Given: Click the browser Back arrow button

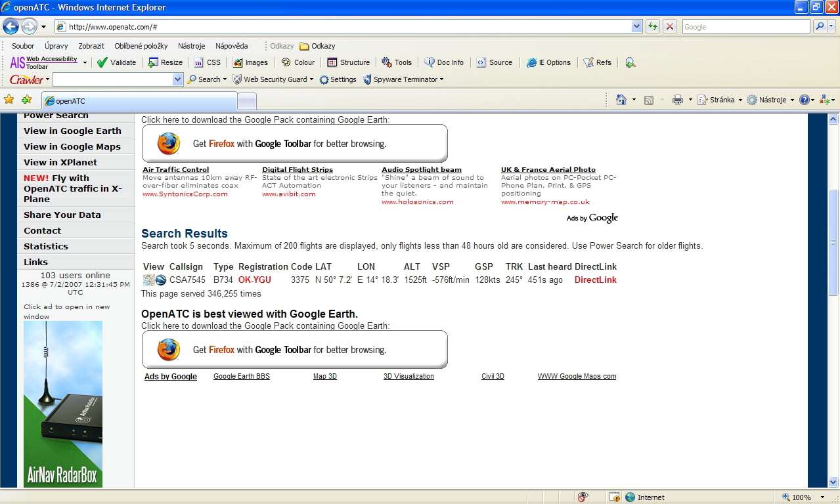Looking at the screenshot, I should click(x=11, y=27).
